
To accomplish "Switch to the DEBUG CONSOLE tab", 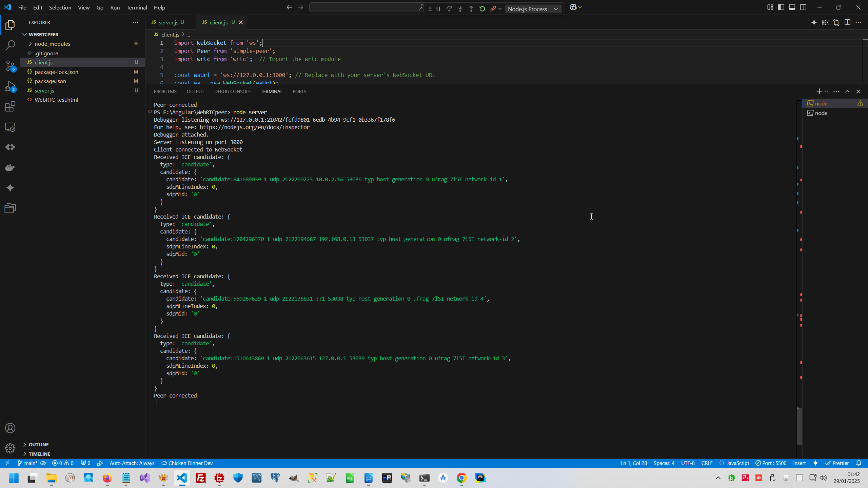I will (x=232, y=91).
